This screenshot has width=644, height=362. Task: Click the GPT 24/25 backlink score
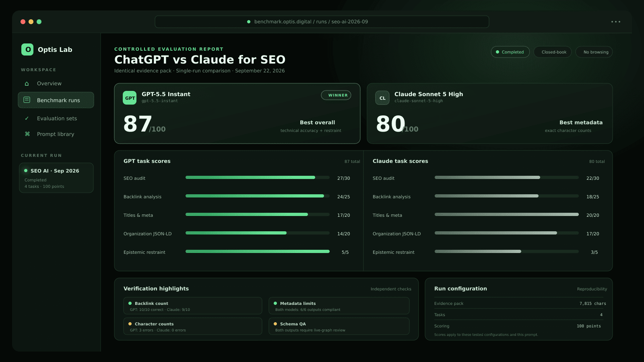pos(344,197)
